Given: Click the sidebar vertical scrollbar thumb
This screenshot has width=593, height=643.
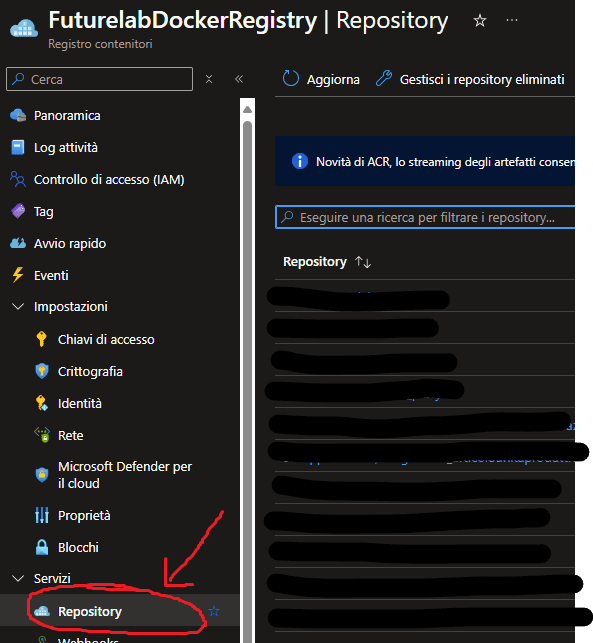Looking at the screenshot, I should (247, 381).
